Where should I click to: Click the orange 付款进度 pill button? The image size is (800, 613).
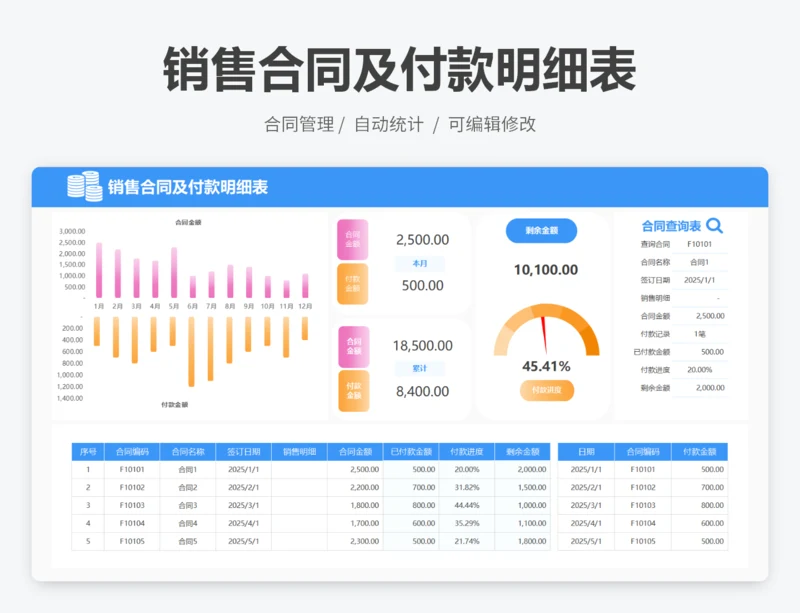tap(547, 390)
